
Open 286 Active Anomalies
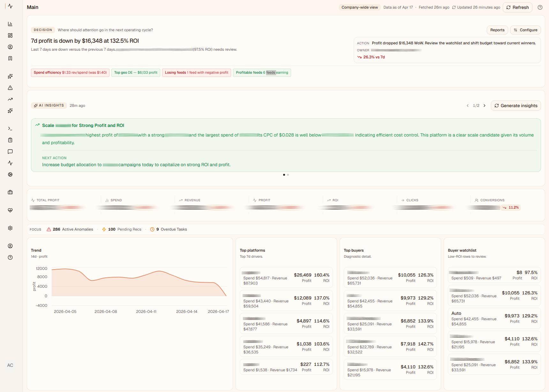coord(70,229)
